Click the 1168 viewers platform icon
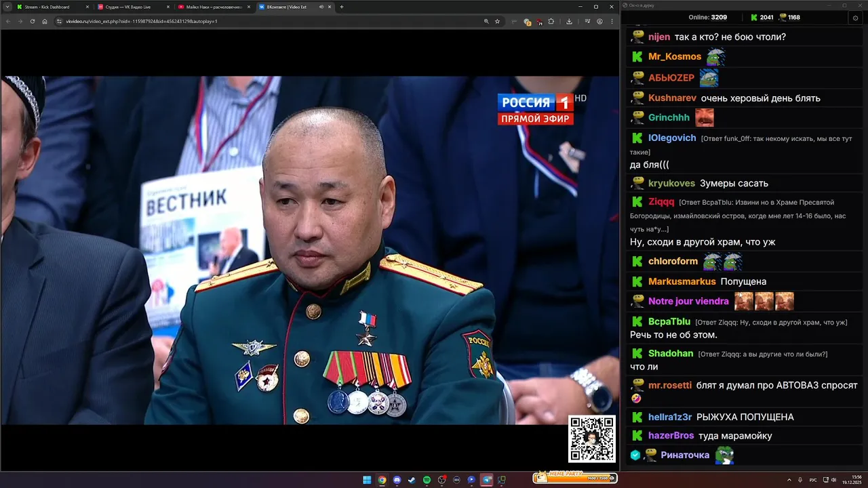 pyautogui.click(x=783, y=18)
